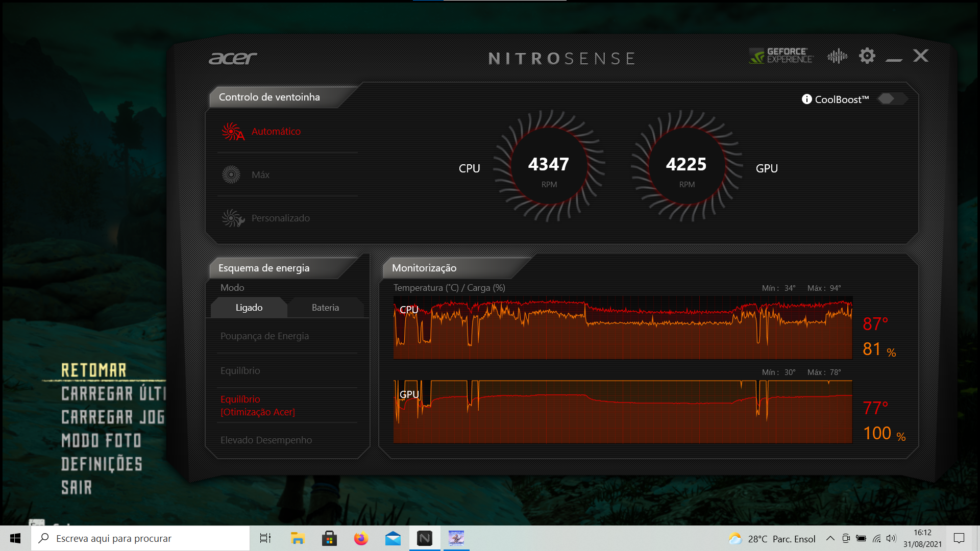The width and height of the screenshot is (980, 551).
Task: Click CPU temperature reading 87°
Action: pos(875,324)
